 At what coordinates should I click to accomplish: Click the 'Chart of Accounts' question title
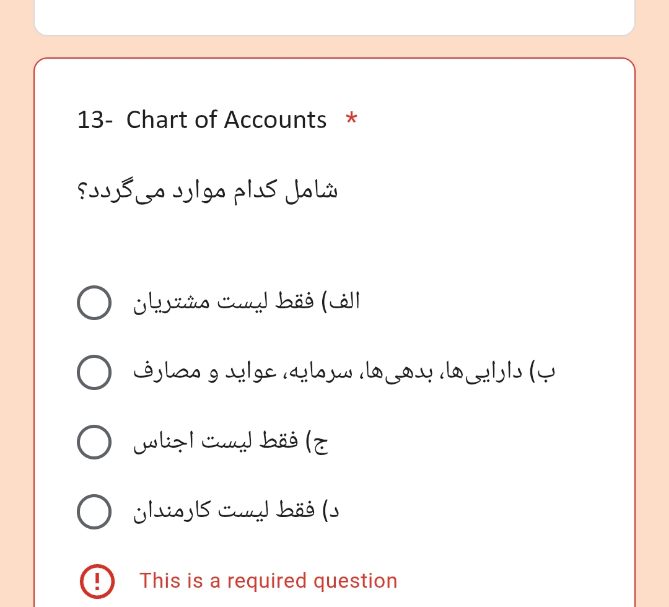(226, 119)
